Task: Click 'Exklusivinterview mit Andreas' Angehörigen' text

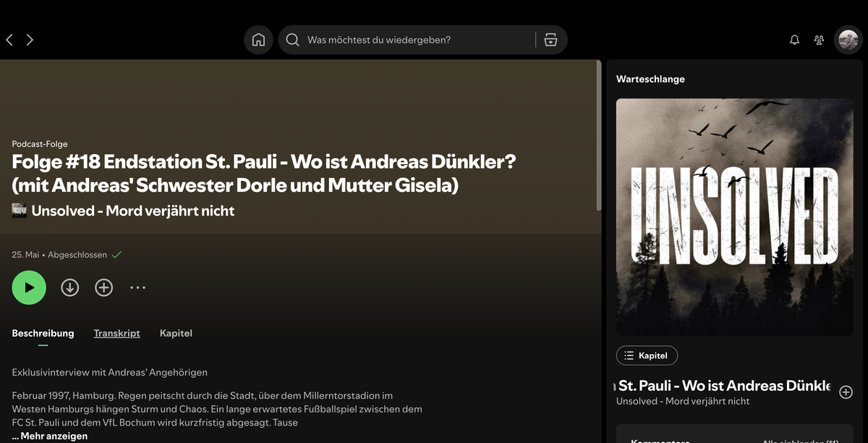Action: (x=110, y=372)
